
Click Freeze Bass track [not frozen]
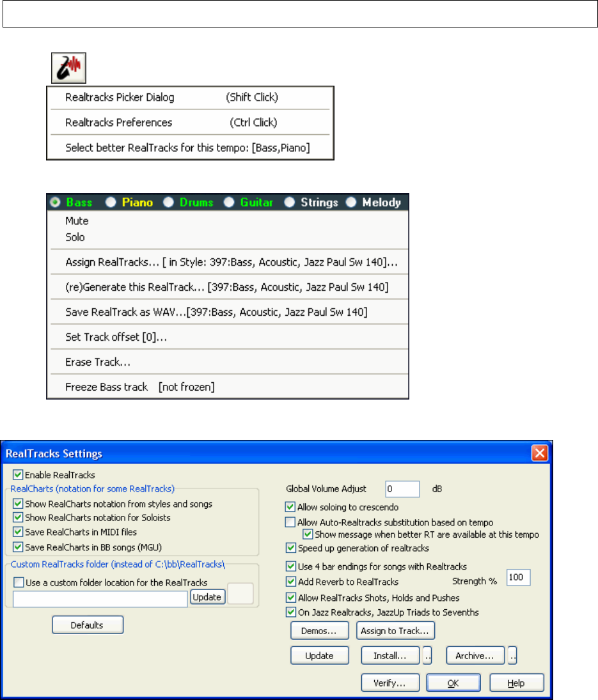point(228,387)
